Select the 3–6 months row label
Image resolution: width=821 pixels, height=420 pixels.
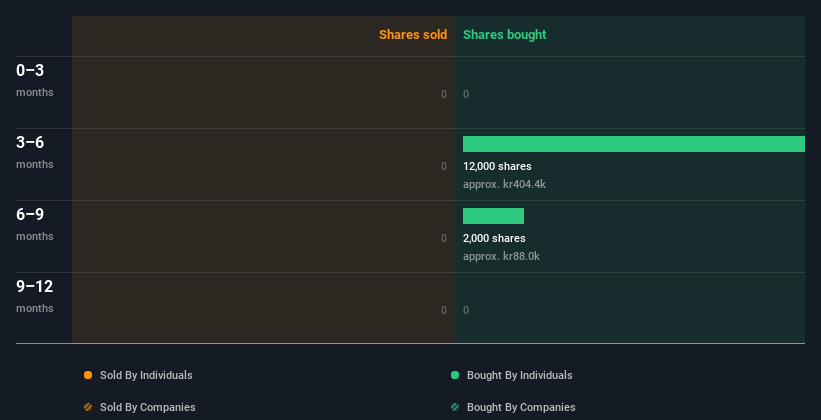[x=34, y=151]
